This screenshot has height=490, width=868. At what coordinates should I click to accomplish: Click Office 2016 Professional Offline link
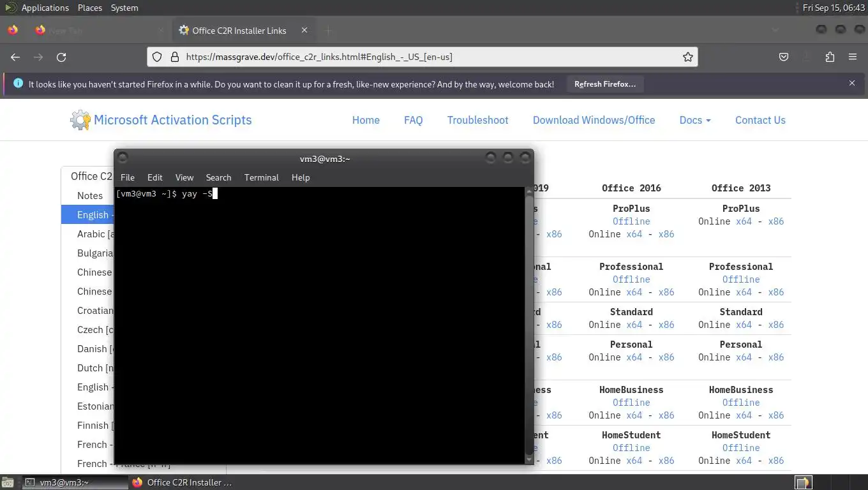pos(631,279)
